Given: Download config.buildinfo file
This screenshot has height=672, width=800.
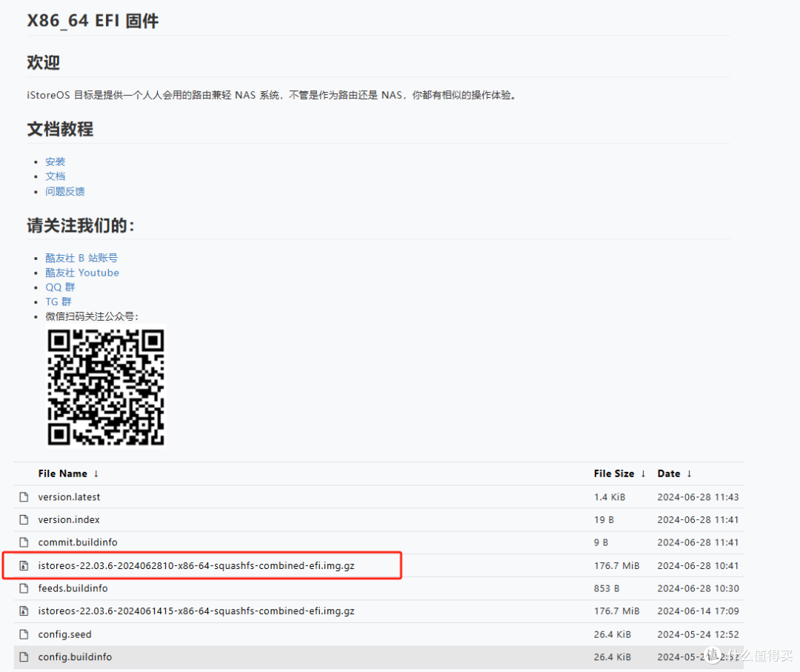Looking at the screenshot, I should pos(75,656).
